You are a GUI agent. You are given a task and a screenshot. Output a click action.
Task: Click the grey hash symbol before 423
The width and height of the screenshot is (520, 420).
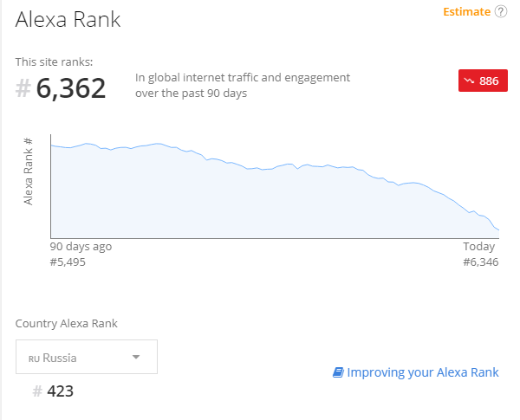click(x=37, y=391)
